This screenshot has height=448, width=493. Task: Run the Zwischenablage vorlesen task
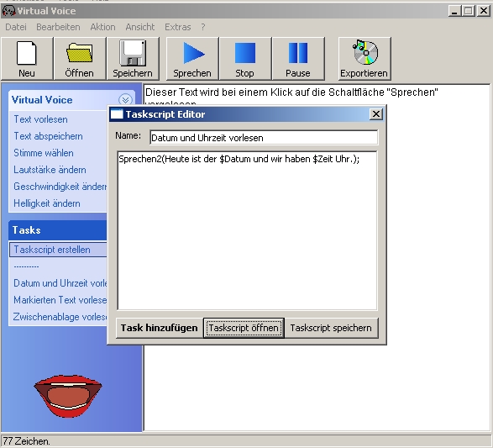point(60,317)
